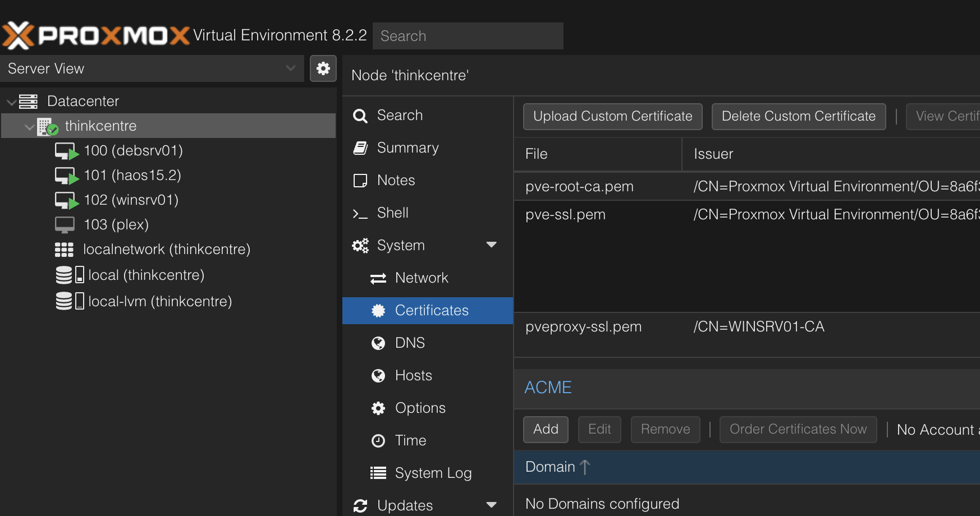Click the magnifier icon beside Search menu
Viewport: 980px width, 516px height.
point(360,116)
